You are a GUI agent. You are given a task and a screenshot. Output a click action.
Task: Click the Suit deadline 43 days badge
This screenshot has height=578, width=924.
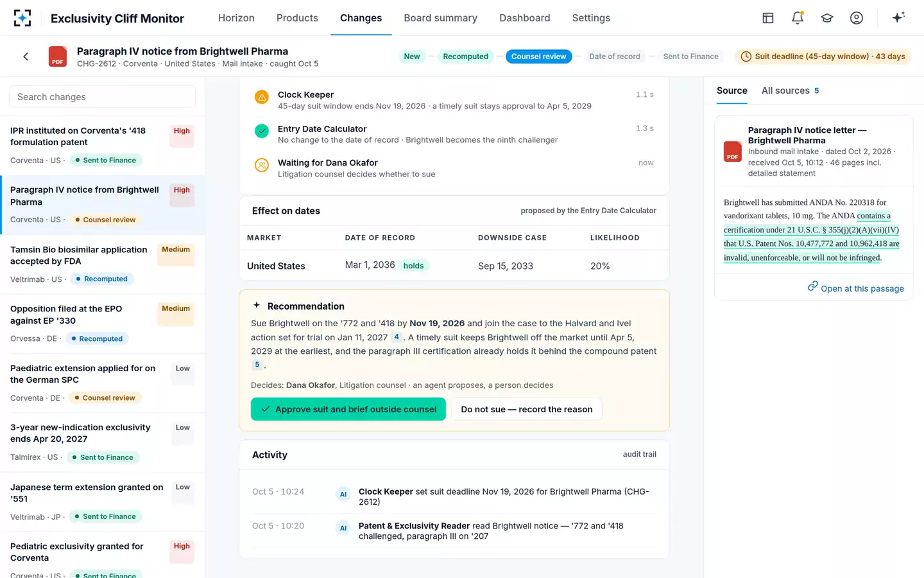(x=823, y=57)
